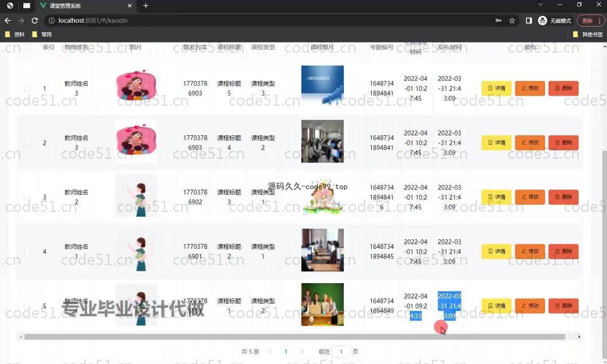The width and height of the screenshot is (607, 364).
Task: Open the 资料 bookmark folder
Action: click(x=15, y=34)
